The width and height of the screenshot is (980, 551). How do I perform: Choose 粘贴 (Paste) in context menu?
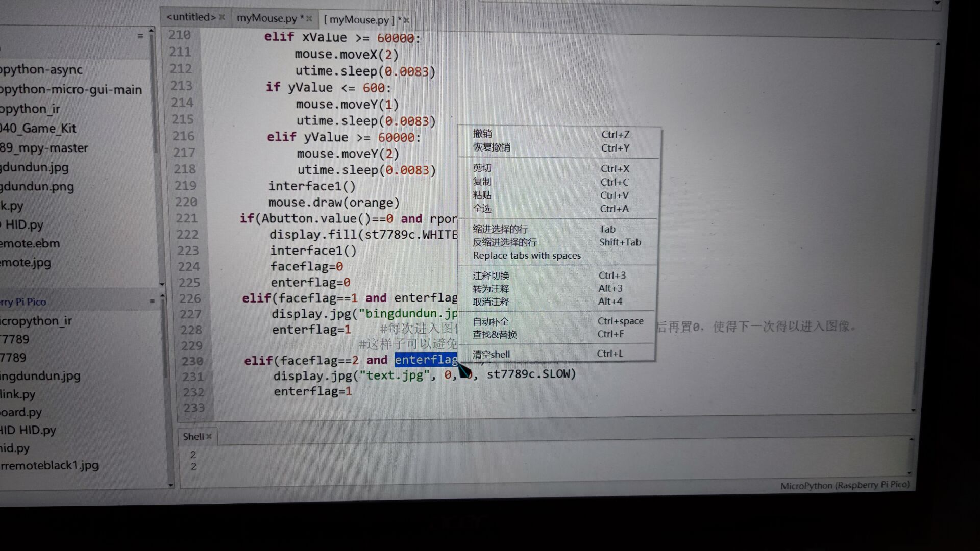click(x=559, y=195)
